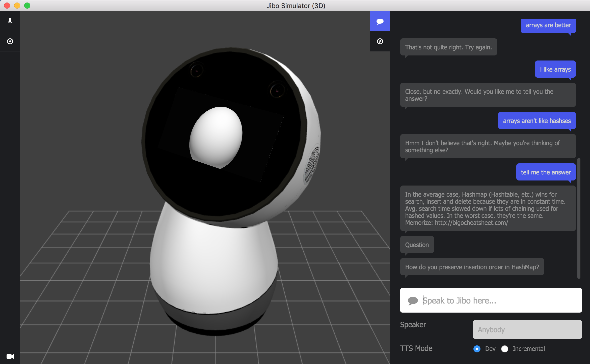Click the 'tell me the answer' message
Viewport: 590px width, 364px height.
click(x=546, y=172)
